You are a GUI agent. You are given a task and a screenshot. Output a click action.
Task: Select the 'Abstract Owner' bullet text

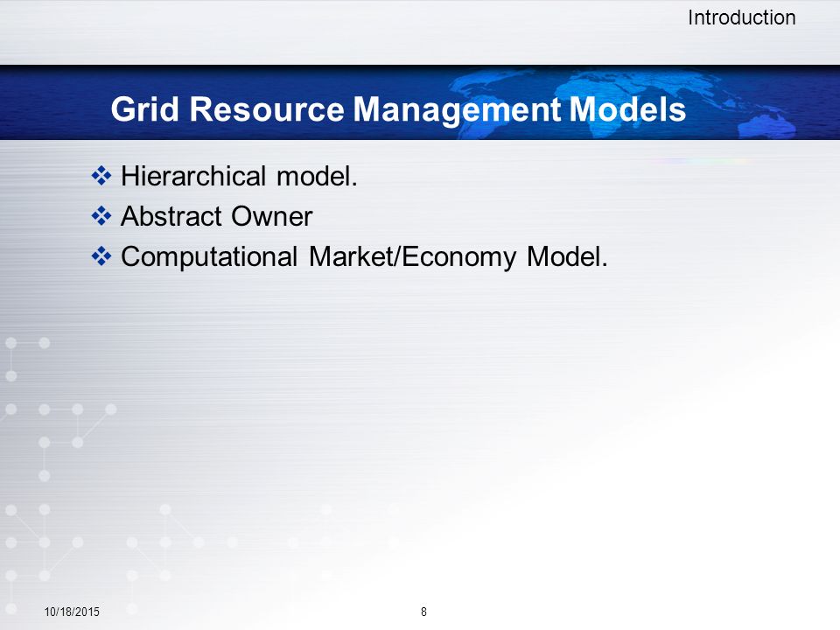coord(216,216)
